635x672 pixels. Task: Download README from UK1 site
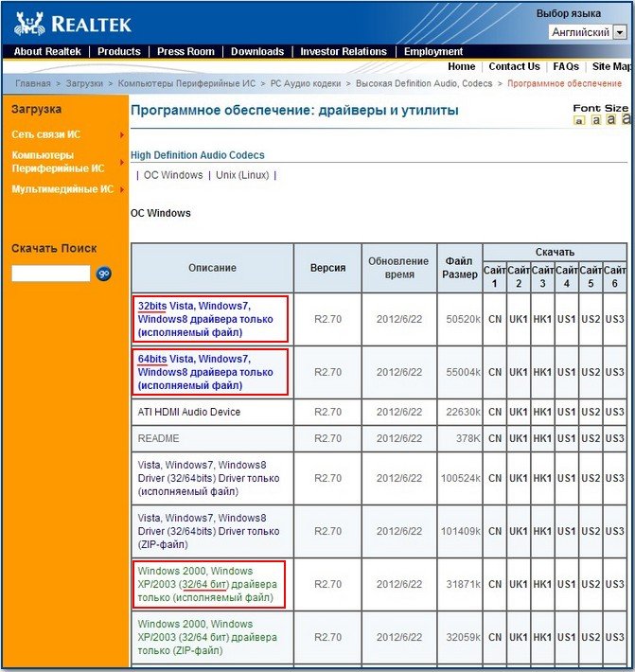pyautogui.click(x=519, y=438)
